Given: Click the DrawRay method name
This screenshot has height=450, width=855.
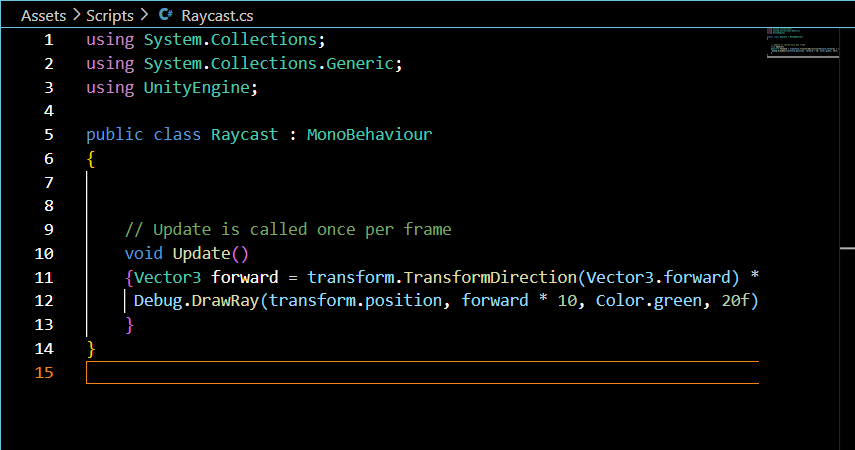Looking at the screenshot, I should click(x=225, y=301).
